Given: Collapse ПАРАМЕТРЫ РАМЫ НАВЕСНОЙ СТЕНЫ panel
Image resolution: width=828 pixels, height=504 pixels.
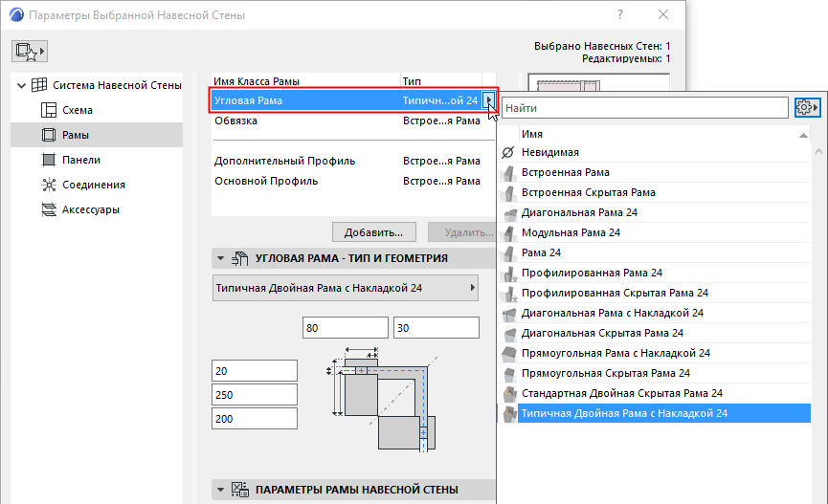Looking at the screenshot, I should 221,490.
